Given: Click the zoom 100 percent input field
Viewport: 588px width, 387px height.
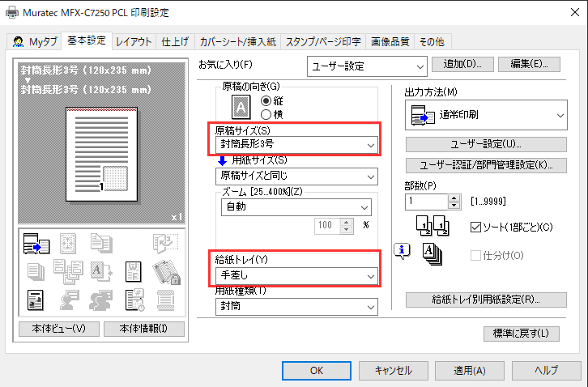Looking at the screenshot, I should [327, 225].
